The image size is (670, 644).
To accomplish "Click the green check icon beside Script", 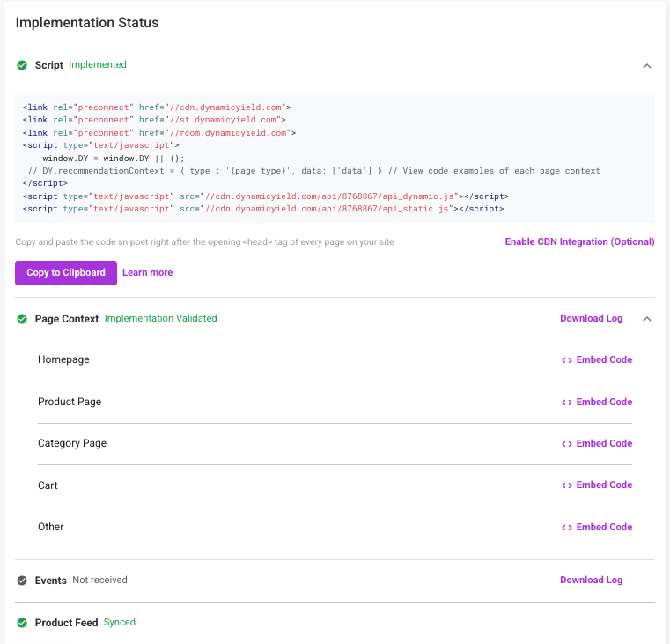I will (x=22, y=65).
